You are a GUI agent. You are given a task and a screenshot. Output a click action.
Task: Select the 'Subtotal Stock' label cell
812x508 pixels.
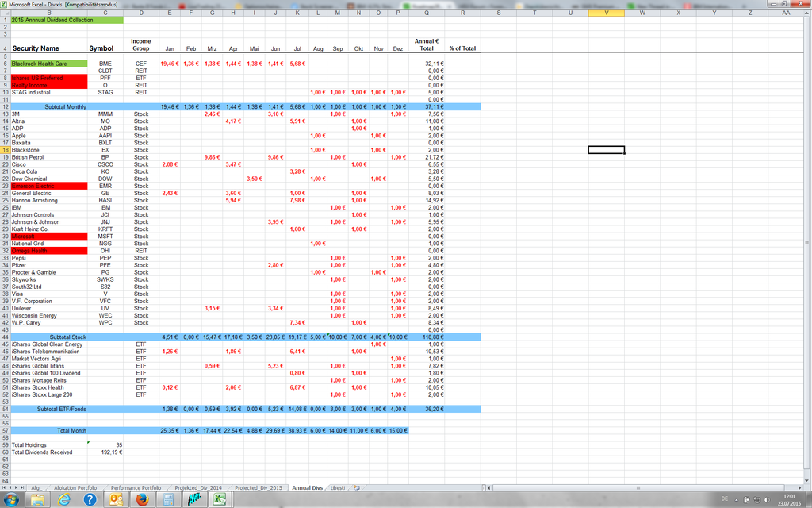[x=49, y=337]
